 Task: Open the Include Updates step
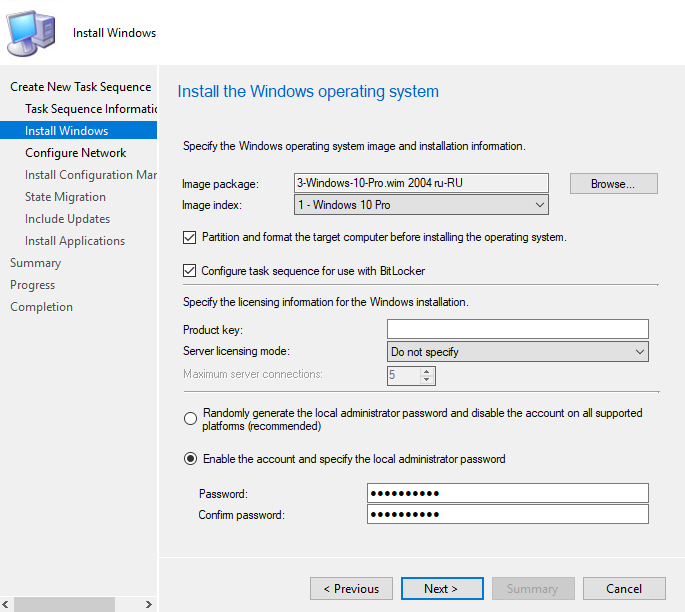[x=67, y=219]
